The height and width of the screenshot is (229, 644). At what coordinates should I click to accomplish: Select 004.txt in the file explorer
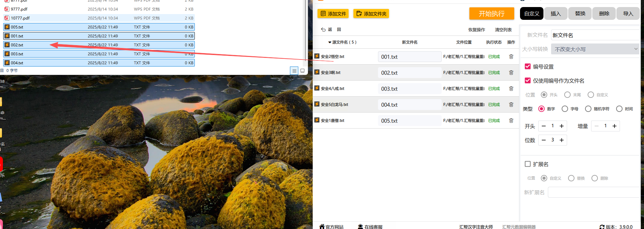(99, 63)
